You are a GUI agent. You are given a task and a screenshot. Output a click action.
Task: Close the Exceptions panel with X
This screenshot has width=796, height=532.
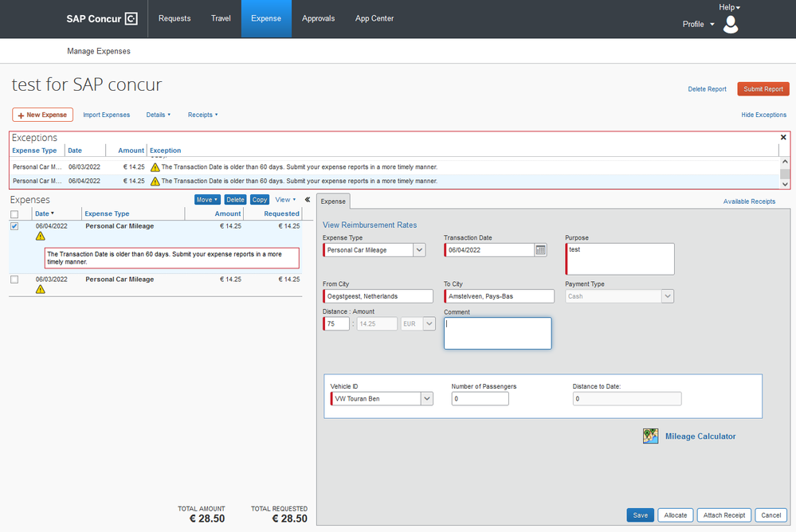coord(783,137)
